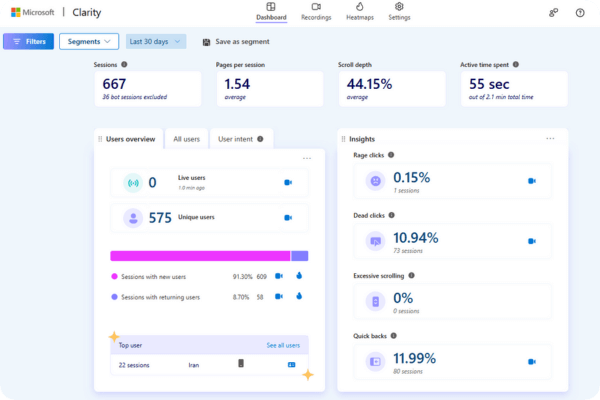View recordings for Dead clicks
The height and width of the screenshot is (400, 600).
532,241
